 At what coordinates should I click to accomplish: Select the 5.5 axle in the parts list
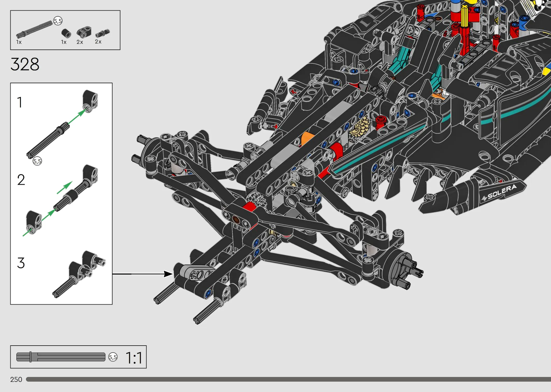[34, 30]
